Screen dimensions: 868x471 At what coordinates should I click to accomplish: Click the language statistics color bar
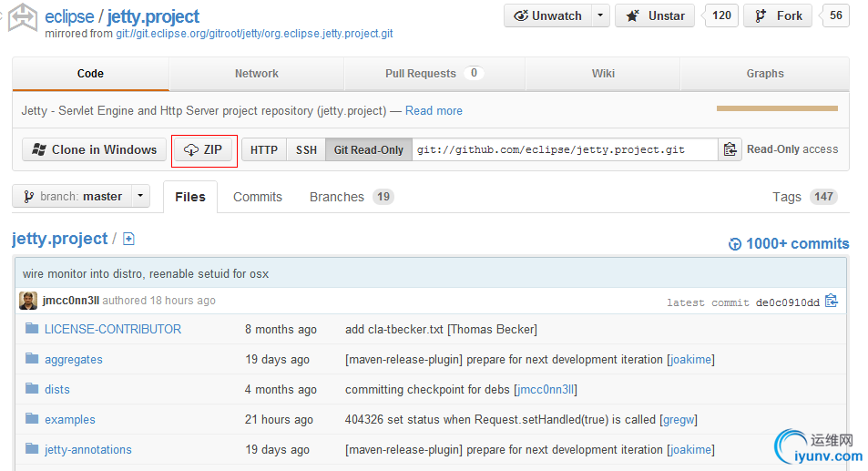[777, 108]
